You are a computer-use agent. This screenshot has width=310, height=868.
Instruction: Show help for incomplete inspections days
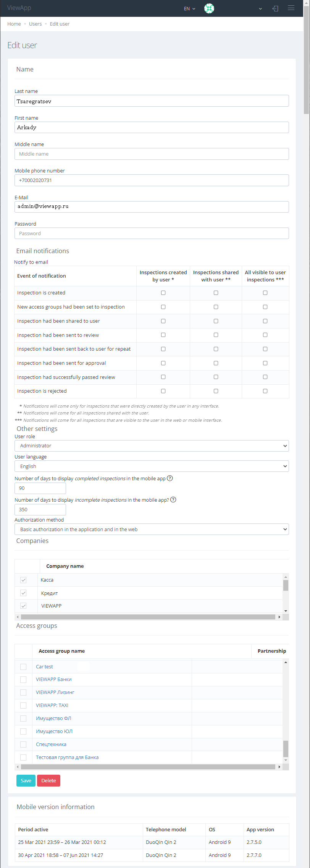(x=173, y=499)
